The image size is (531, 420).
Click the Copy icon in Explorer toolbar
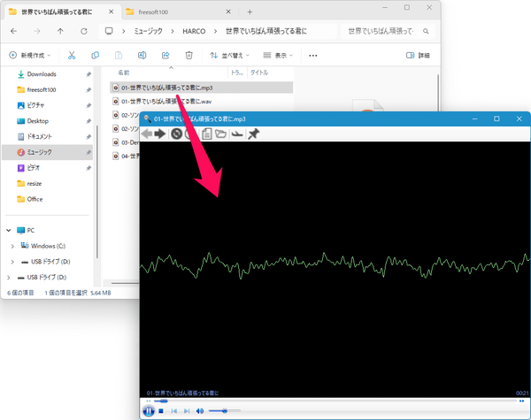point(96,55)
